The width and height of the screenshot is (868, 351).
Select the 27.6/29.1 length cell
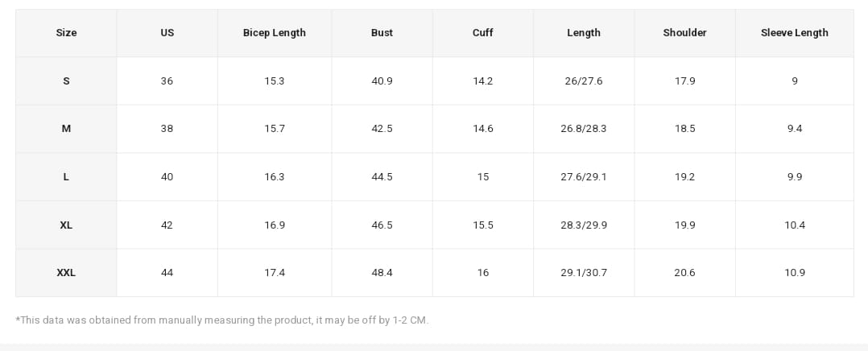[x=583, y=177]
